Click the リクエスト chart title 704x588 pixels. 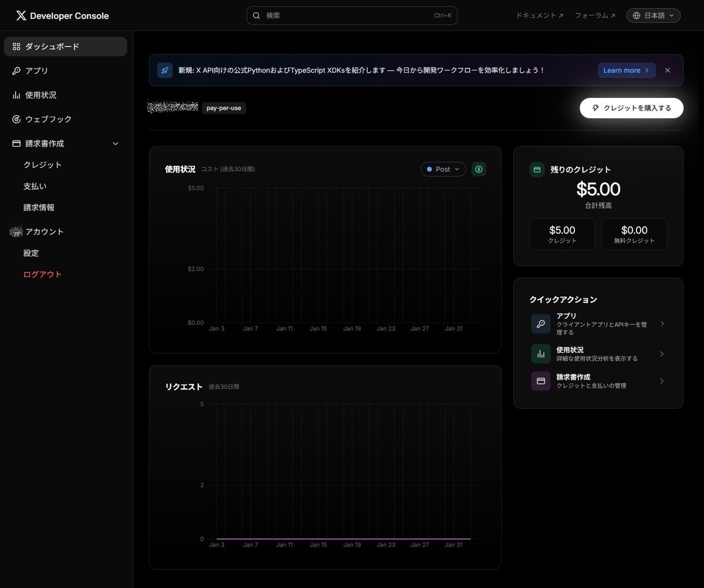click(184, 387)
